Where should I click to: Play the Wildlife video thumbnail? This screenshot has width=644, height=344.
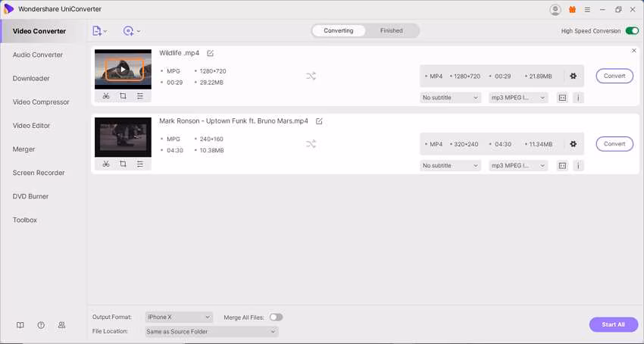tap(123, 69)
